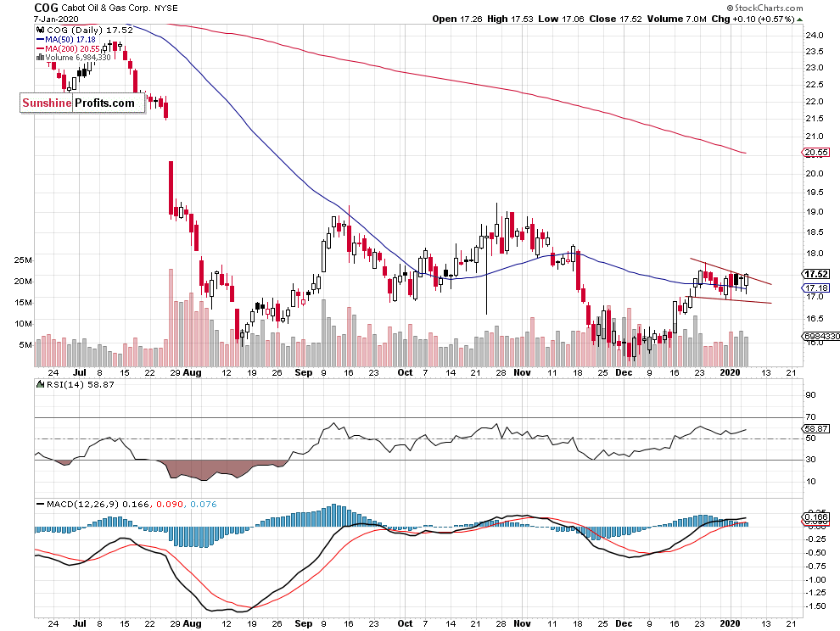840x631 pixels.
Task: Click the 17.52 last price tag
Action: tap(816, 274)
